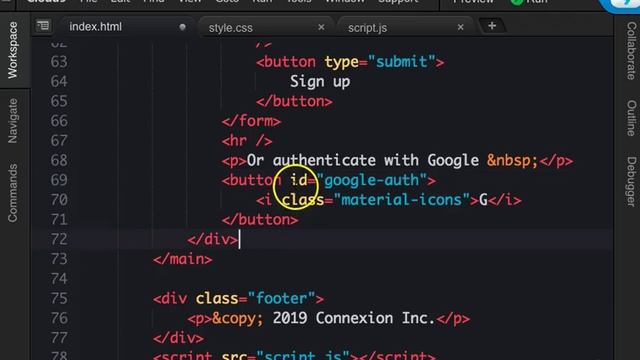Close the script.js tab

(x=460, y=27)
